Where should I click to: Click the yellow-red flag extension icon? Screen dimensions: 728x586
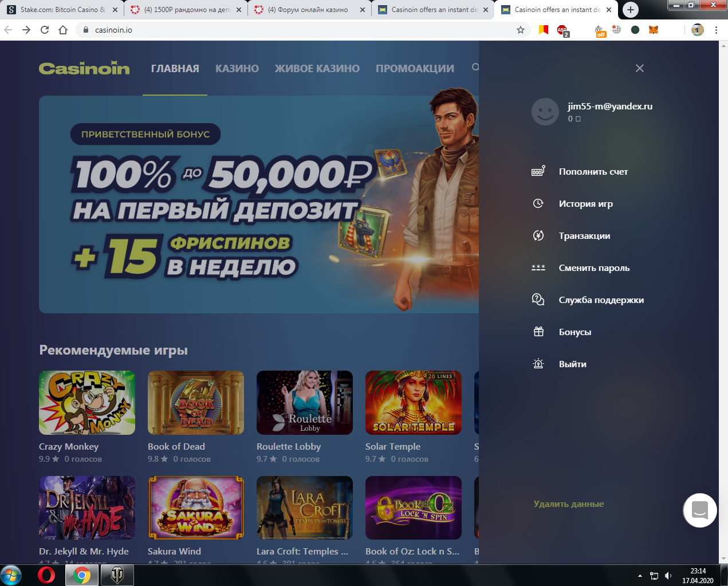(544, 30)
